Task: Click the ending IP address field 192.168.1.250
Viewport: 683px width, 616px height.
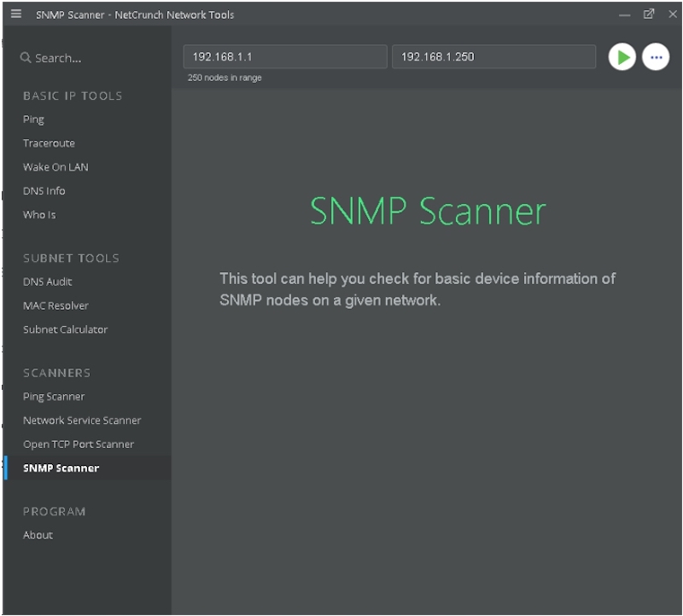Action: 493,56
